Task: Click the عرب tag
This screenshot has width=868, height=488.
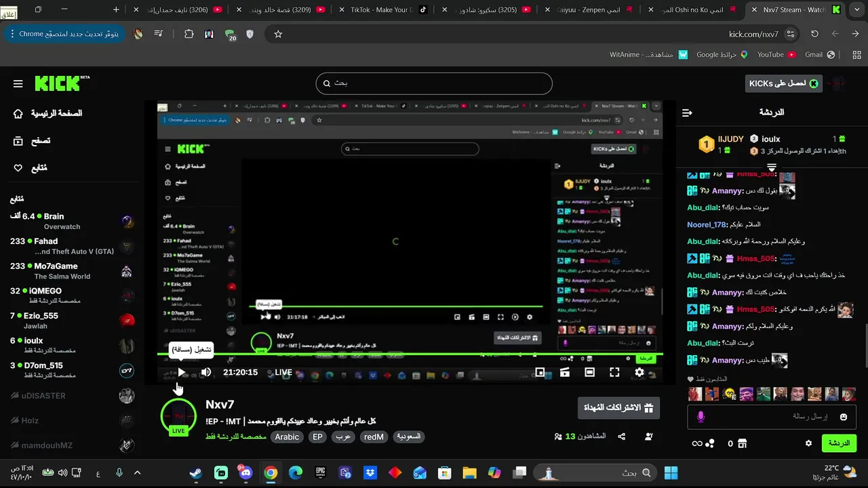Action: pos(344,437)
